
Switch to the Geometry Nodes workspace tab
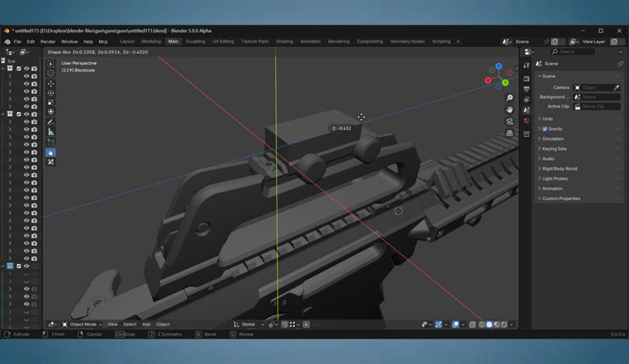coord(407,41)
